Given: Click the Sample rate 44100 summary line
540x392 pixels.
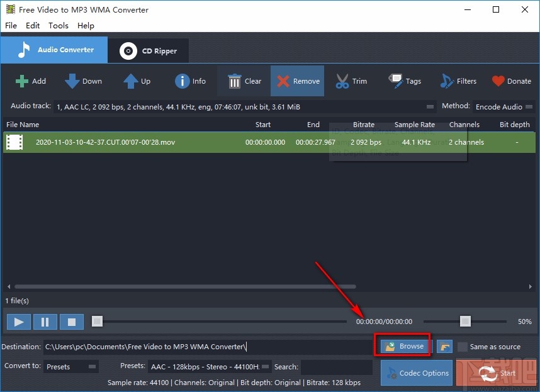Looking at the screenshot, I should coord(234,383).
